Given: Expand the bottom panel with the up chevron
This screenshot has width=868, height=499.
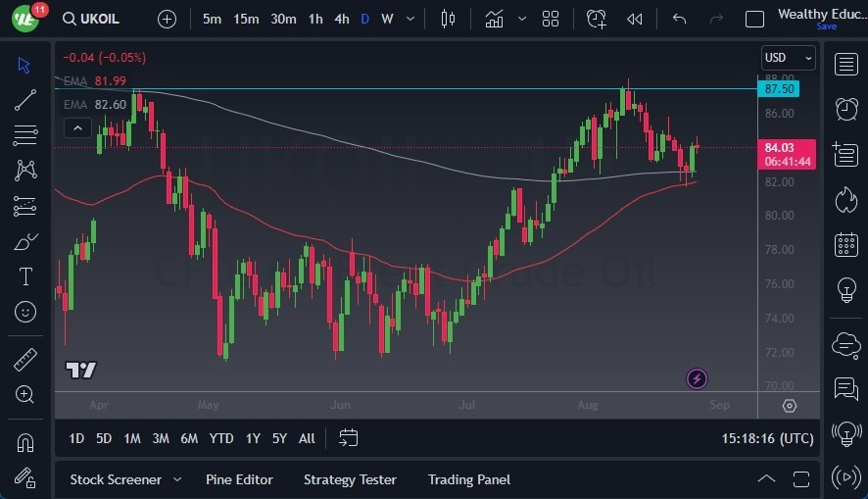Looking at the screenshot, I should [x=766, y=479].
